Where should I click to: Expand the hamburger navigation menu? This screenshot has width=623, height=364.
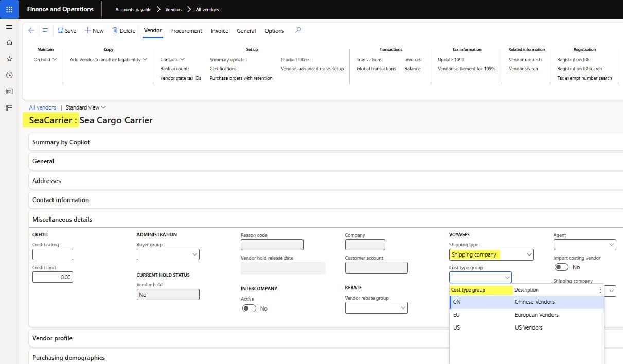[x=9, y=27]
